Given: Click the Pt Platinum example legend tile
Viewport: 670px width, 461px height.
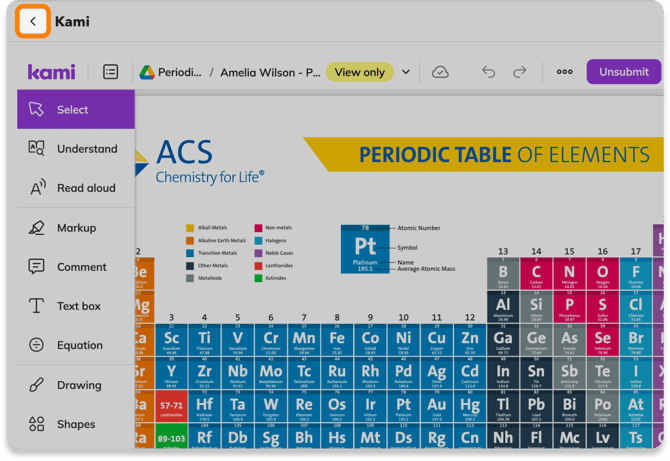Looking at the screenshot, I should 365,249.
